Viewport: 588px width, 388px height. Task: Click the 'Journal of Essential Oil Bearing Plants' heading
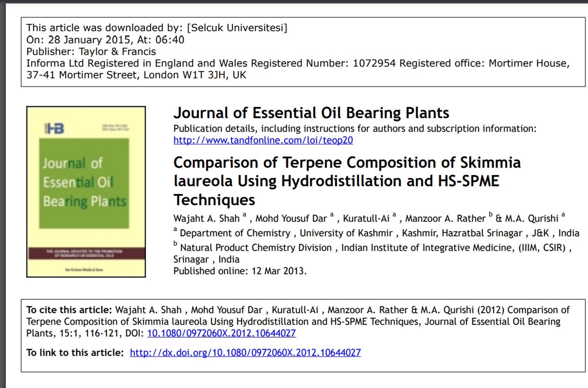point(311,113)
